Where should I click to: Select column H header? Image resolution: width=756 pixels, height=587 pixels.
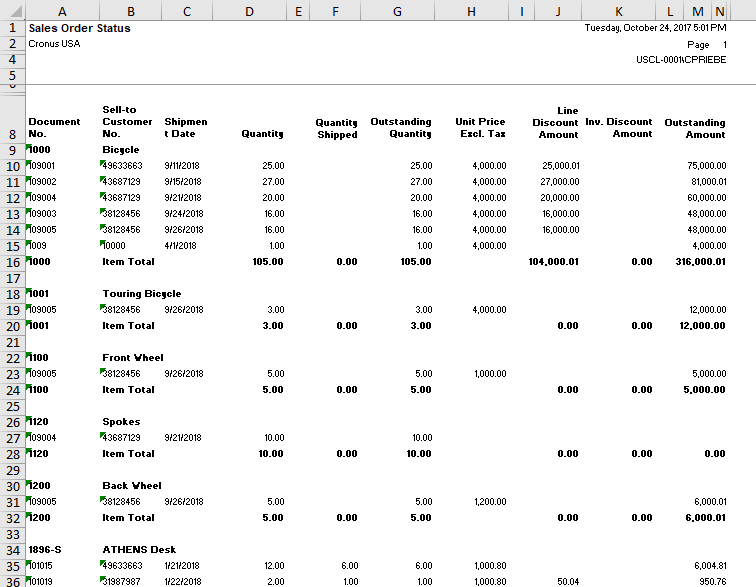[471, 10]
